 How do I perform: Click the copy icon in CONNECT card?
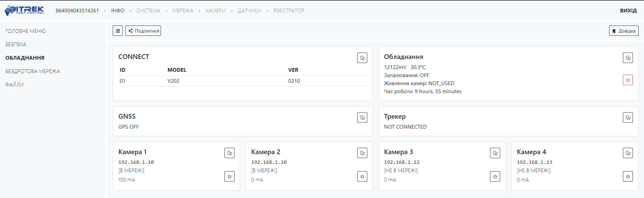(x=362, y=58)
